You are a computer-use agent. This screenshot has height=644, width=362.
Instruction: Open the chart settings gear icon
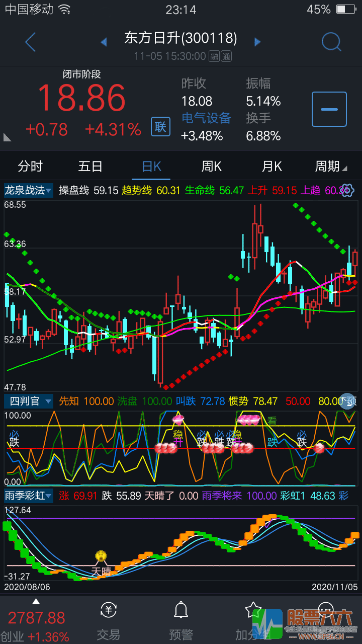347,190
